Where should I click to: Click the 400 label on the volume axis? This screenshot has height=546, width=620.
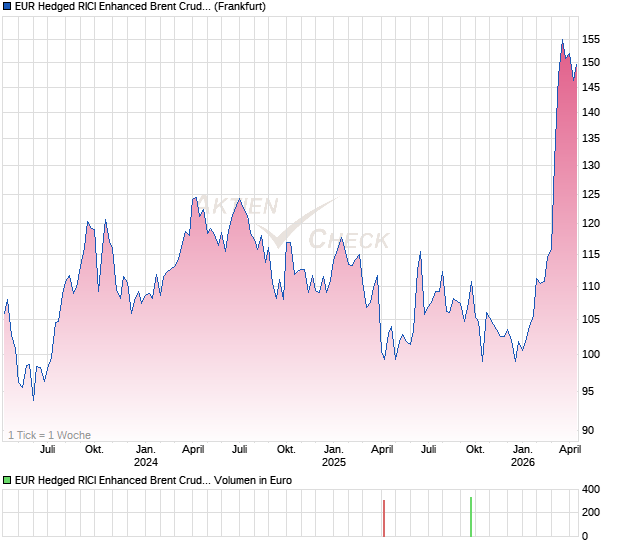click(x=591, y=489)
